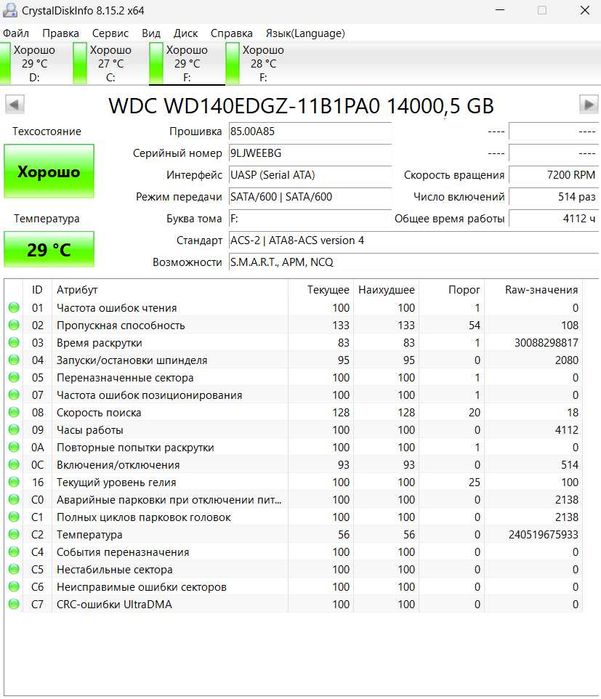Click the serial number field 9LJWEEBG
Screen dimensions: 601x699
coord(310,153)
